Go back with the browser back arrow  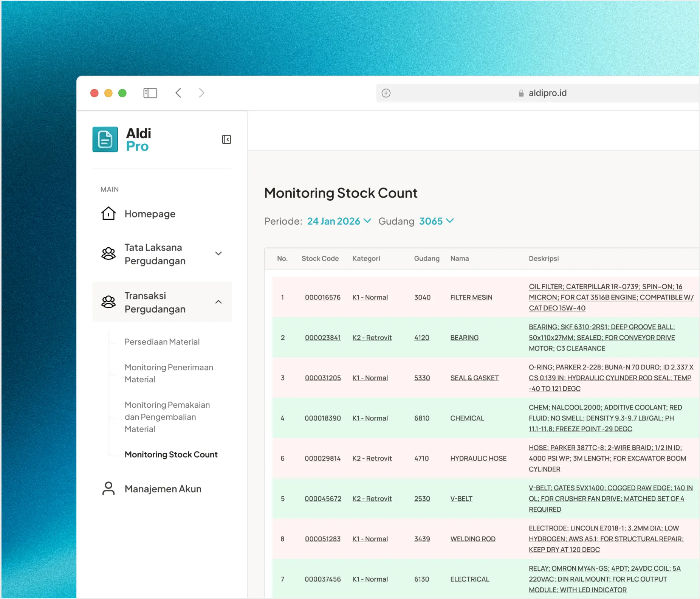click(x=178, y=93)
